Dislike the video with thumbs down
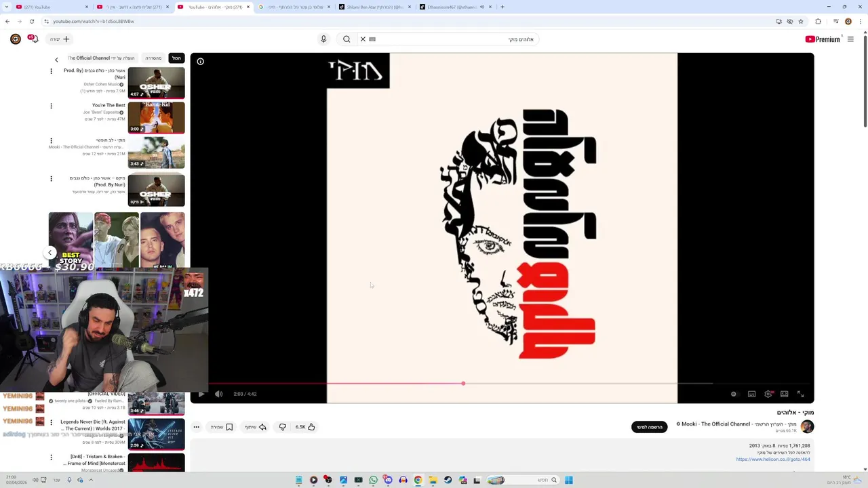Image resolution: width=868 pixels, height=488 pixels. point(282,427)
